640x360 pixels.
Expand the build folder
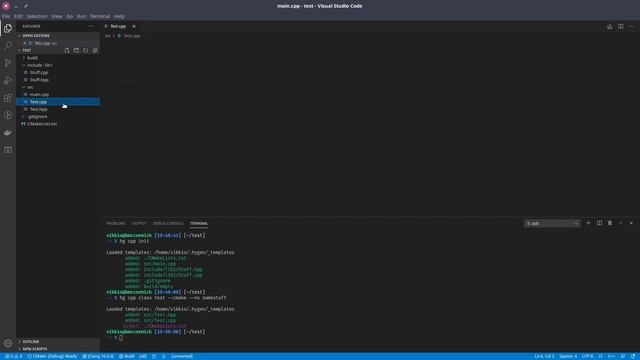click(x=58, y=58)
